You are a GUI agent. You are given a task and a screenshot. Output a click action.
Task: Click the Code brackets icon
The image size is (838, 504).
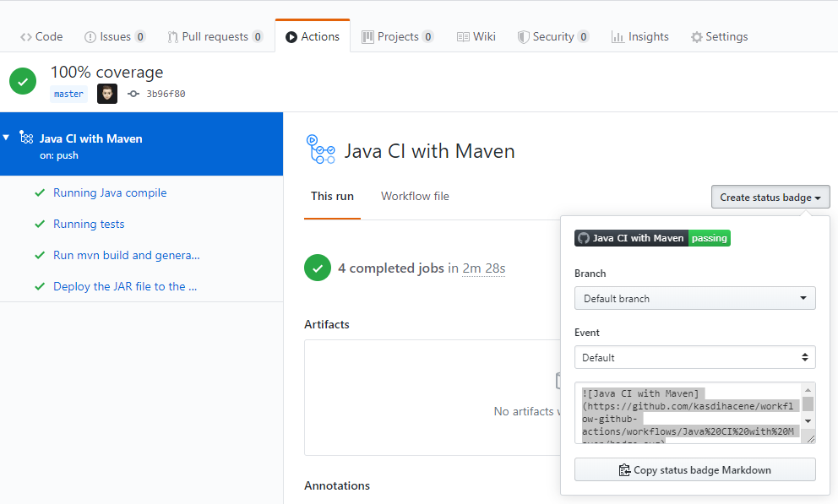25,37
